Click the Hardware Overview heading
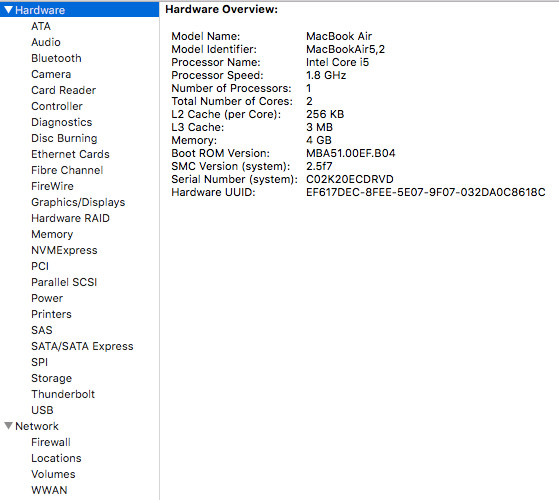 (221, 9)
